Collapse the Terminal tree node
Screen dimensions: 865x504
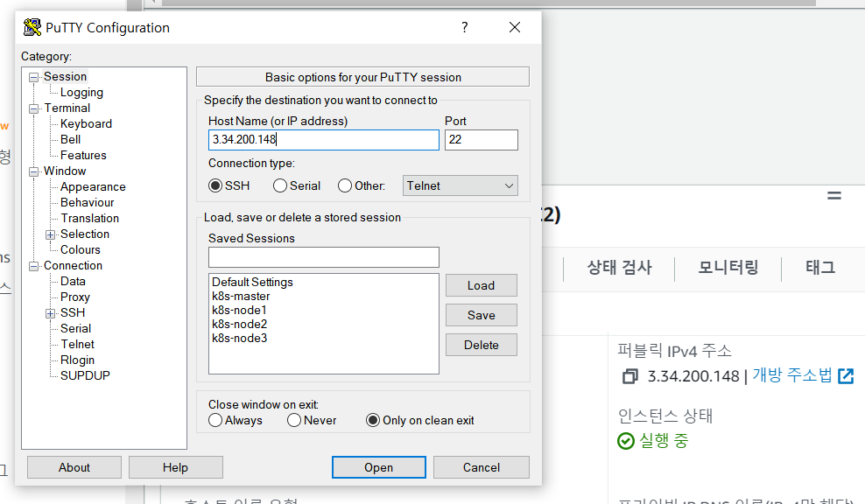tap(33, 108)
